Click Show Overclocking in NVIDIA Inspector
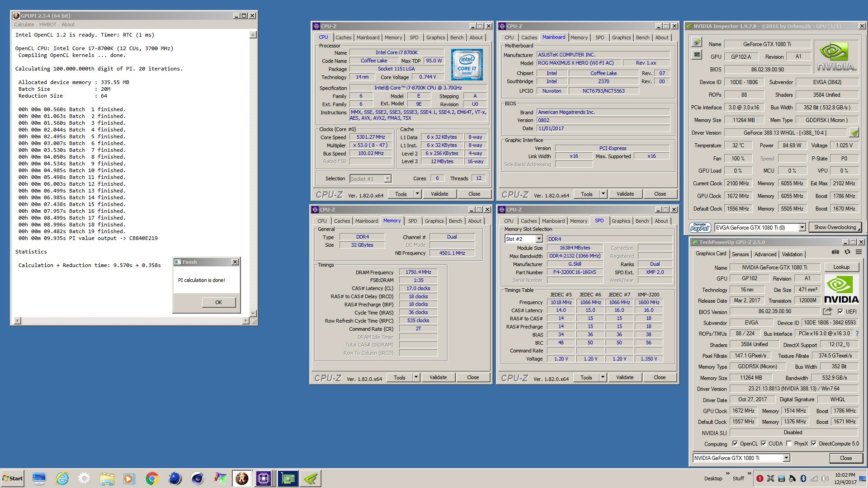 pos(835,227)
